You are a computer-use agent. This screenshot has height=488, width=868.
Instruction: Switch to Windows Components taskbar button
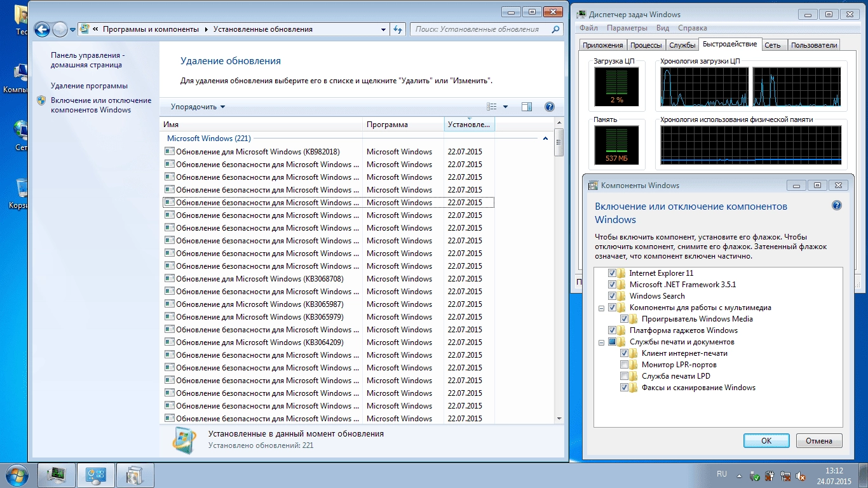point(135,475)
